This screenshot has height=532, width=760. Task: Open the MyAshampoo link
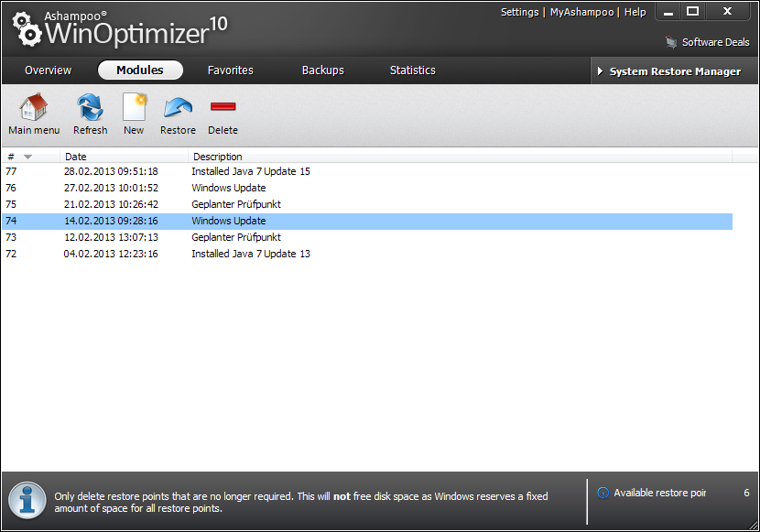coord(581,12)
